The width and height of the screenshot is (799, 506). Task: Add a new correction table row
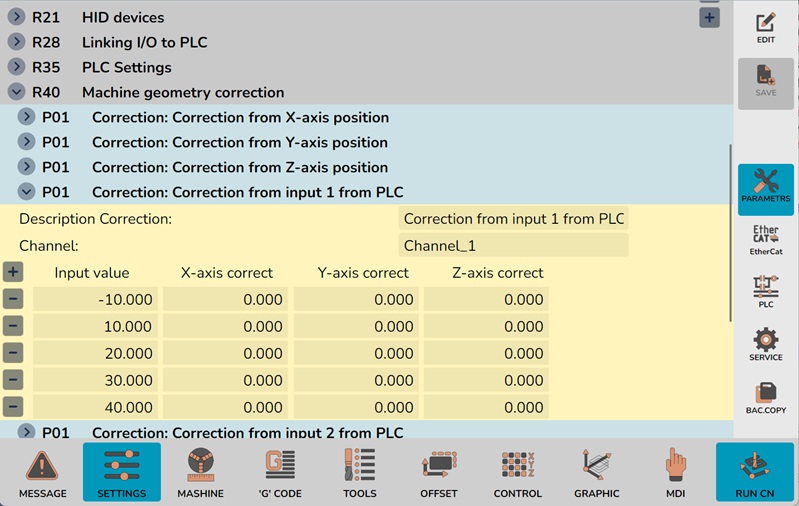tap(12, 272)
